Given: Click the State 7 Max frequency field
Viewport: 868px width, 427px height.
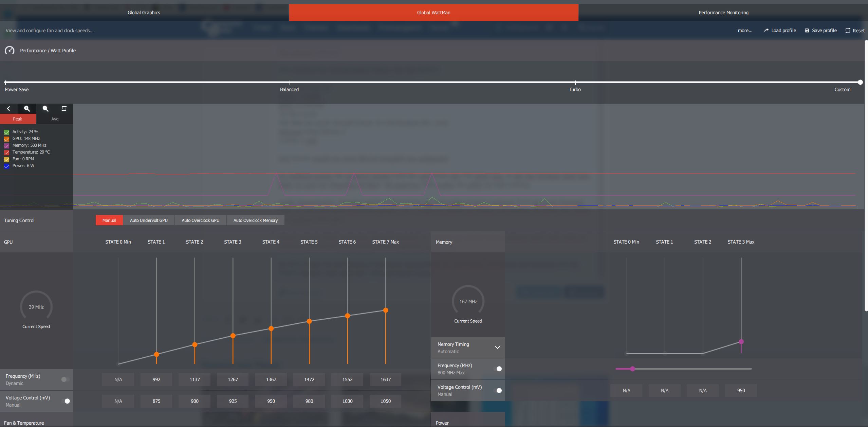Looking at the screenshot, I should tap(385, 379).
